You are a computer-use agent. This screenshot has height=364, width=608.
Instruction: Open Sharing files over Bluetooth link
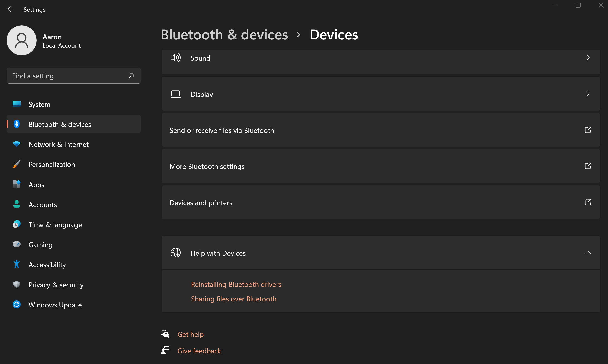234,299
